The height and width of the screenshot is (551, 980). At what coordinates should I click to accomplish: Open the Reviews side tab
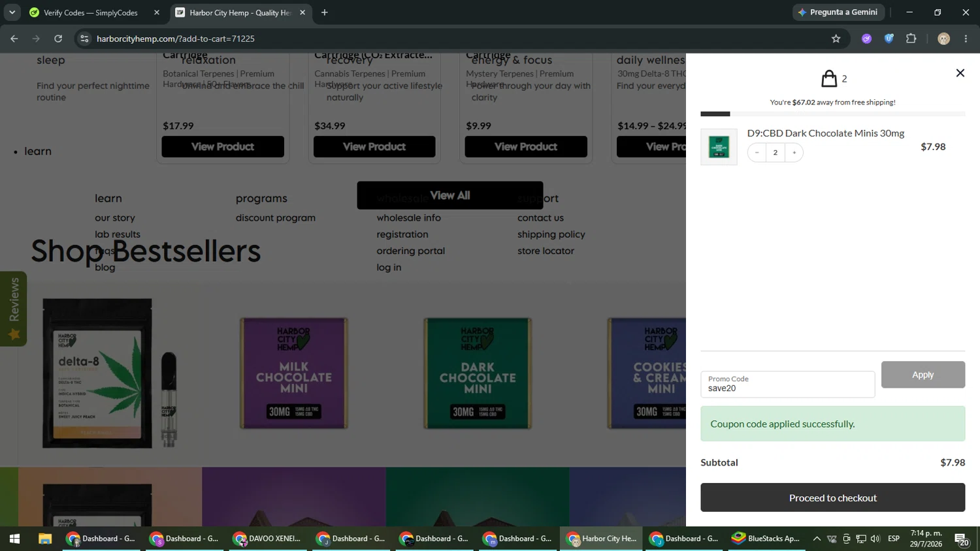[x=13, y=309]
